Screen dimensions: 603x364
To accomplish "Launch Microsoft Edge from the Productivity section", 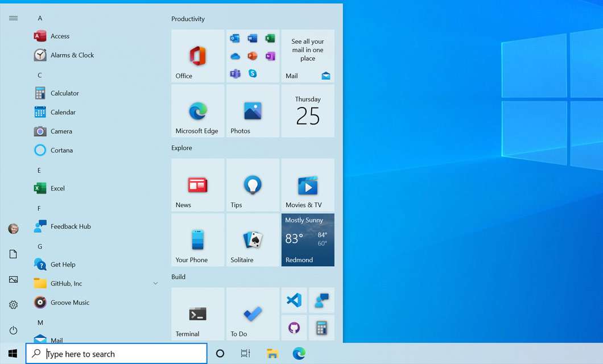I will 197,111.
